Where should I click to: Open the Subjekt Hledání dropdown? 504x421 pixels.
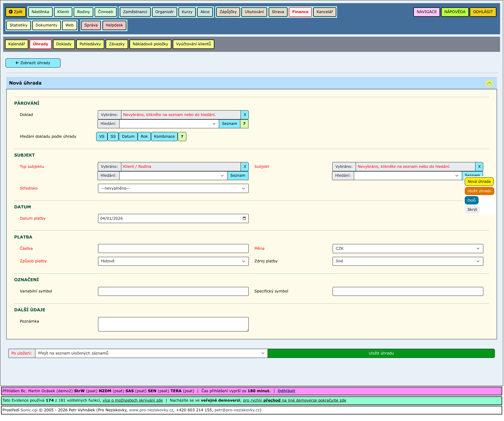click(408, 176)
